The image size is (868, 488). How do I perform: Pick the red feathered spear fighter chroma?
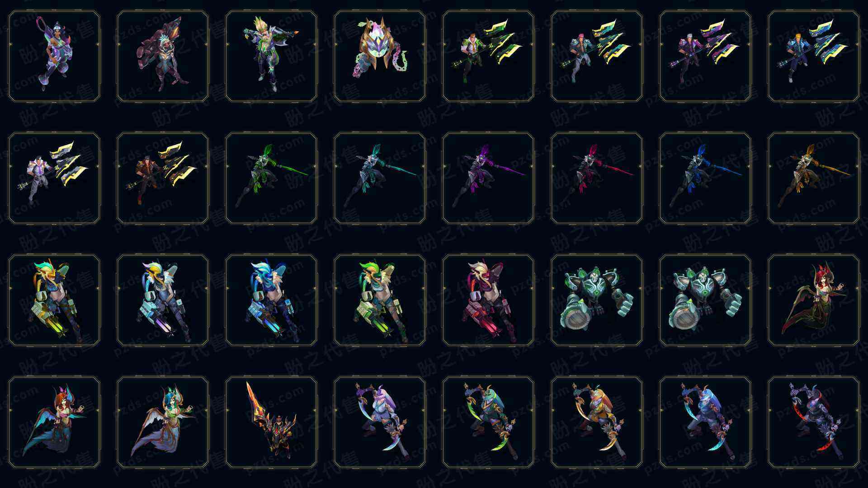(x=597, y=178)
